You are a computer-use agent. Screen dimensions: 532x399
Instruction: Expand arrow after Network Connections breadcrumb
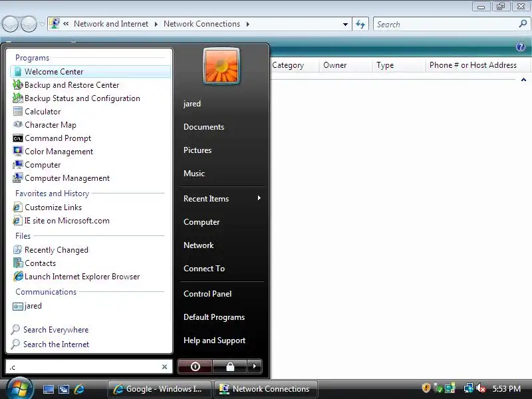(248, 24)
